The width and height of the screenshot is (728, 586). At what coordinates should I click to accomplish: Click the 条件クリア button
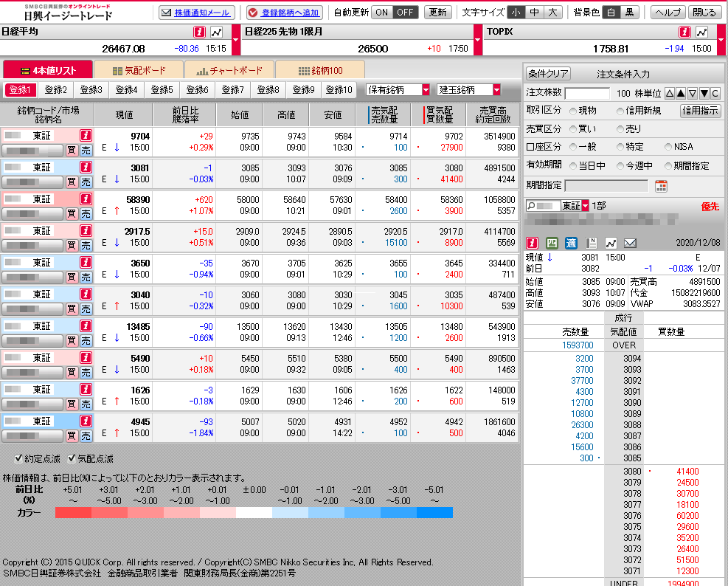pos(548,74)
